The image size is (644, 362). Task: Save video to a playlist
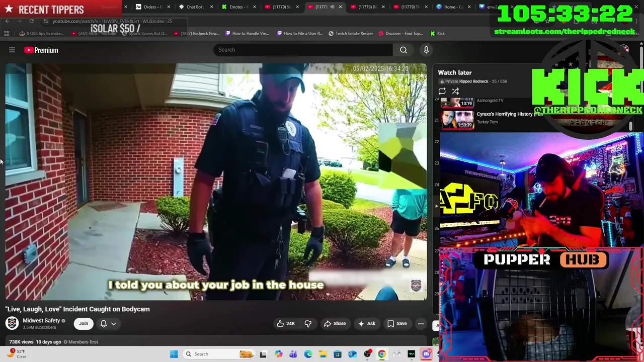(x=397, y=324)
